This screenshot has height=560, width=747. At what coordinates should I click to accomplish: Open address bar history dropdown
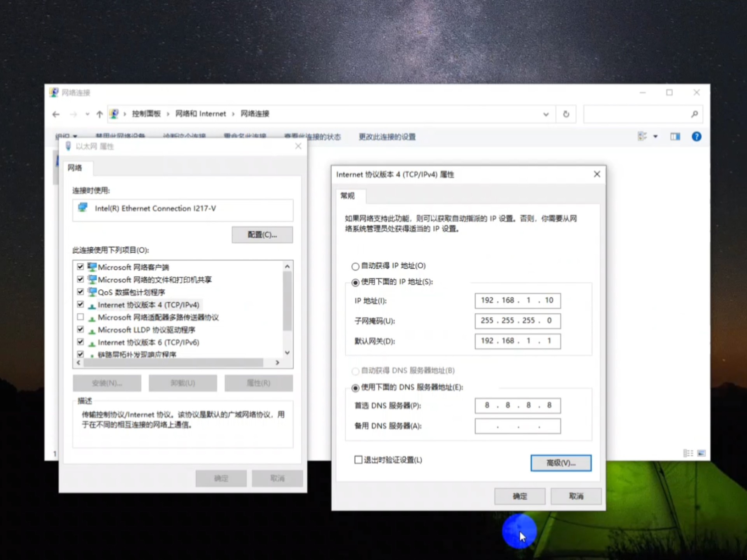(546, 114)
